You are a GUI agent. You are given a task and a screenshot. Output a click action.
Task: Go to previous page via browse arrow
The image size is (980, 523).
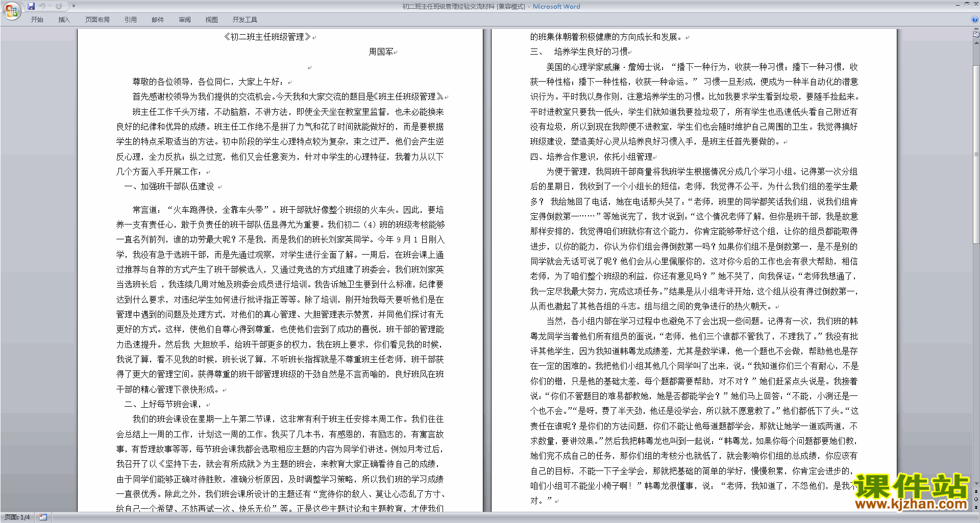(976, 491)
